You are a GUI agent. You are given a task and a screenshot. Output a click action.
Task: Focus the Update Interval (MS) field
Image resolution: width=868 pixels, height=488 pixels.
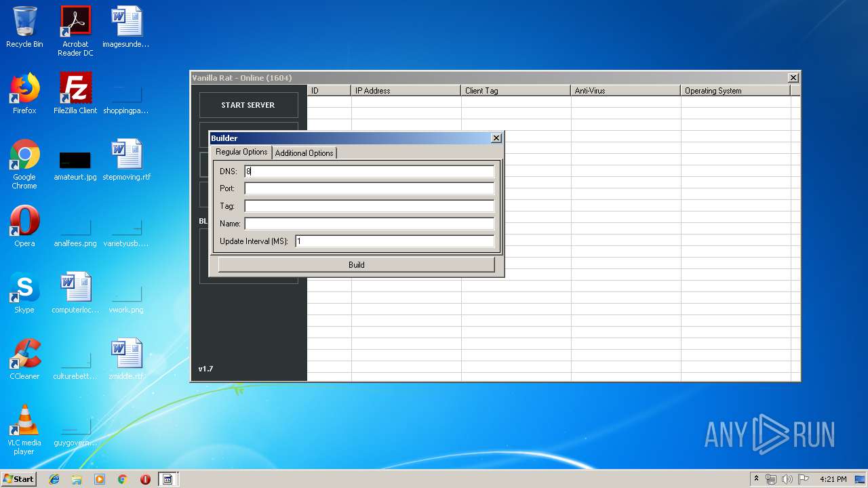click(395, 241)
